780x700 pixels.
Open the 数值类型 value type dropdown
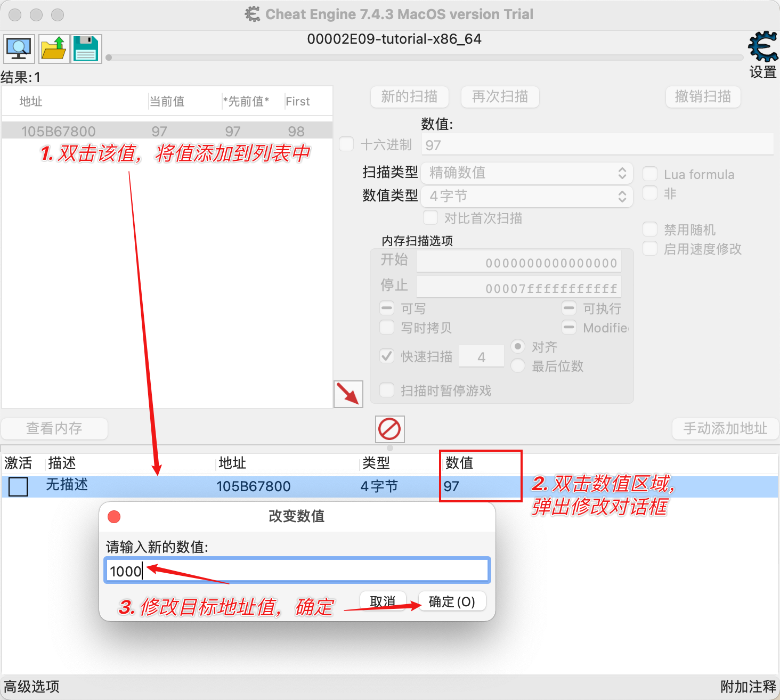pos(526,196)
